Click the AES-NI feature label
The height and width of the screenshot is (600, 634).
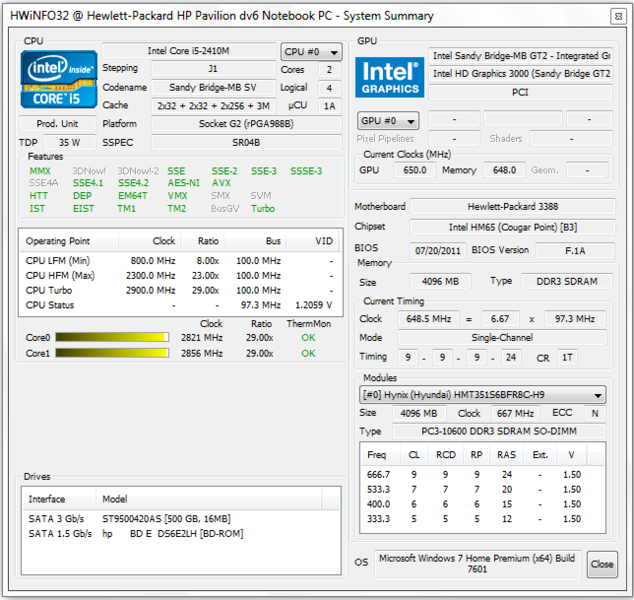(184, 183)
